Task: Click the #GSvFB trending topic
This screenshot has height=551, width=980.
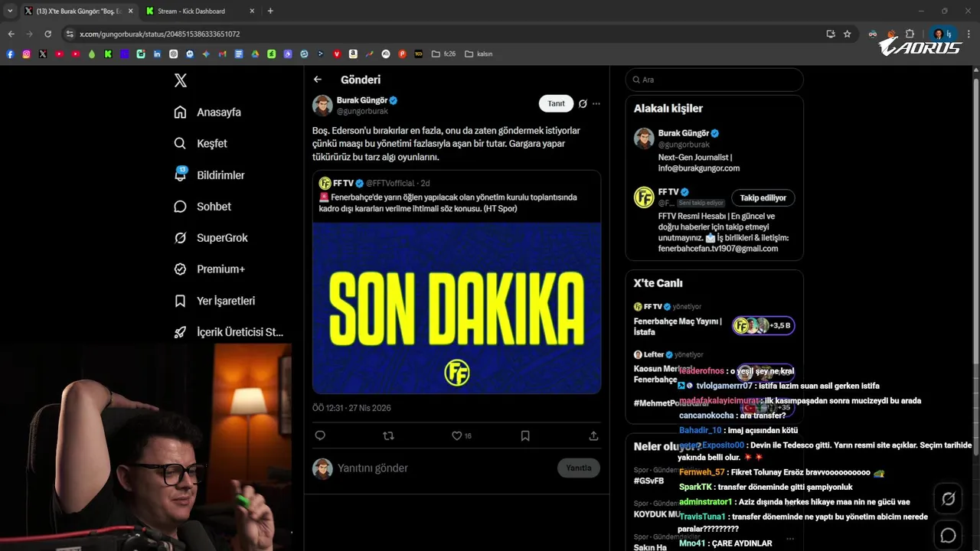Action: [648, 481]
